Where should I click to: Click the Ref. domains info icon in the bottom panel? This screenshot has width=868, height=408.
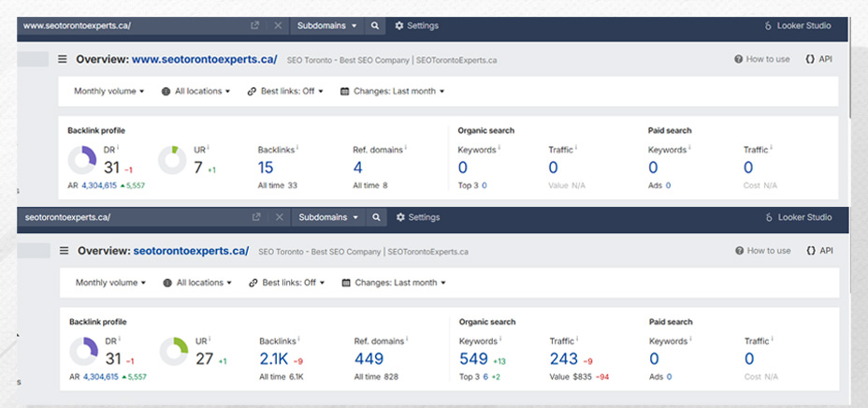(x=406, y=340)
